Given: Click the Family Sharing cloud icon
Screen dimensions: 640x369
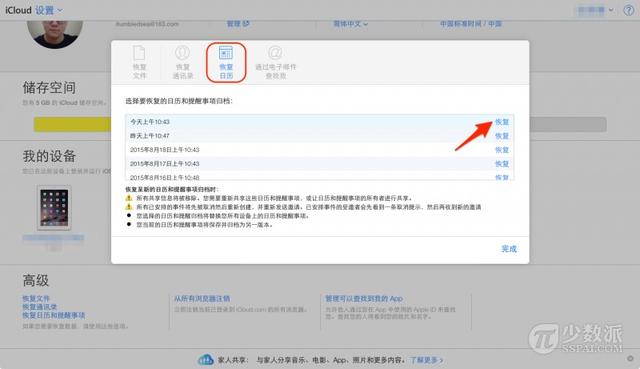Looking at the screenshot, I should [x=206, y=360].
